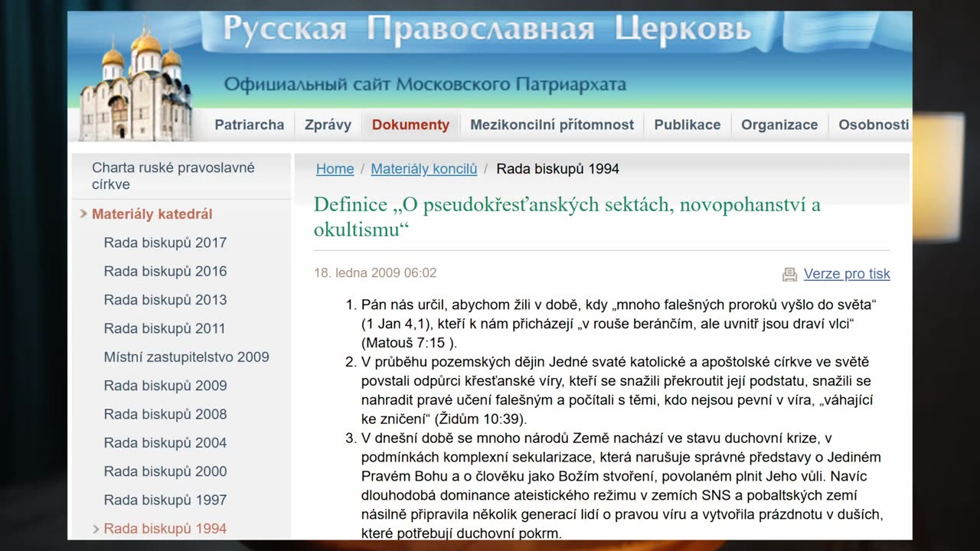The image size is (980, 551).
Task: Open the Zprávy menu item
Action: pyautogui.click(x=328, y=125)
